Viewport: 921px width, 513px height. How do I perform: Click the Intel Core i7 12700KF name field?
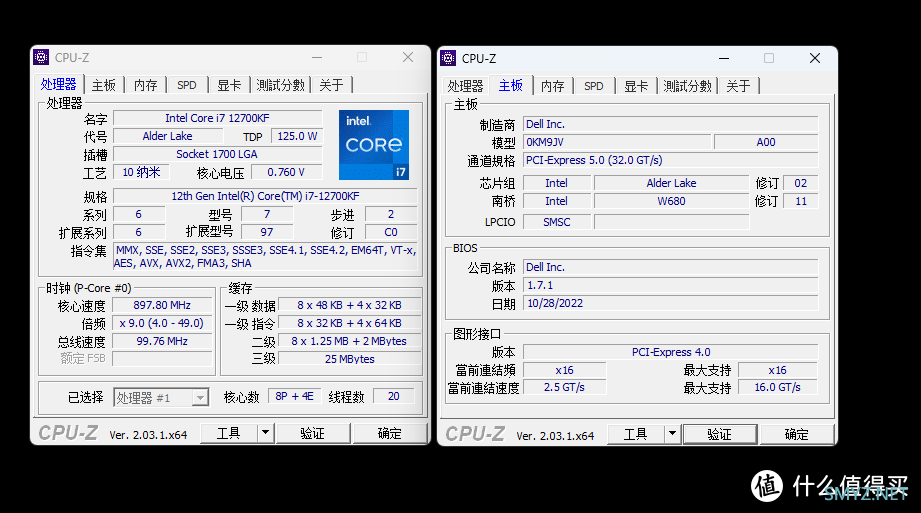[217, 118]
